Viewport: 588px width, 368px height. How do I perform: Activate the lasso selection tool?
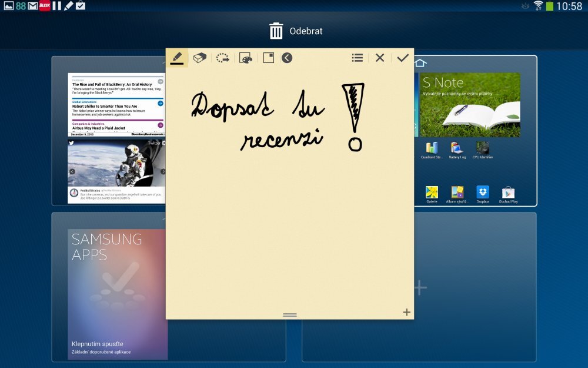(x=222, y=57)
